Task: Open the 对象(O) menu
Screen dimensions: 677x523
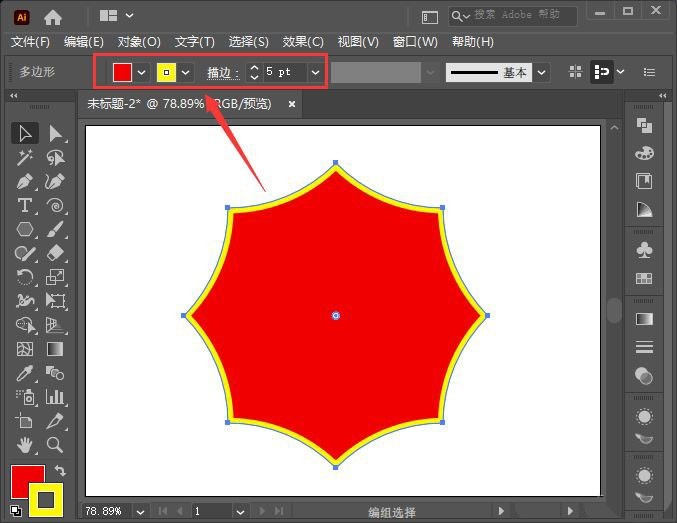Action: [x=139, y=42]
